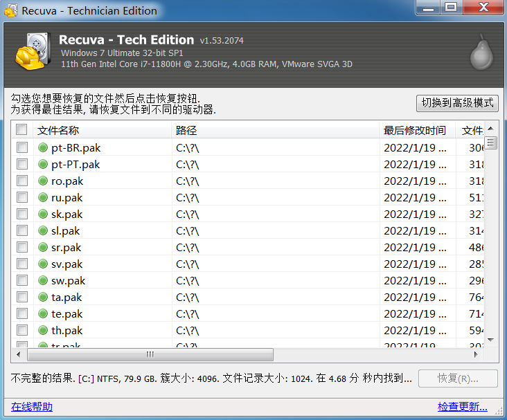Click the vertical scrollbar thumb
Screen dimensions: 507x420
coord(490,143)
